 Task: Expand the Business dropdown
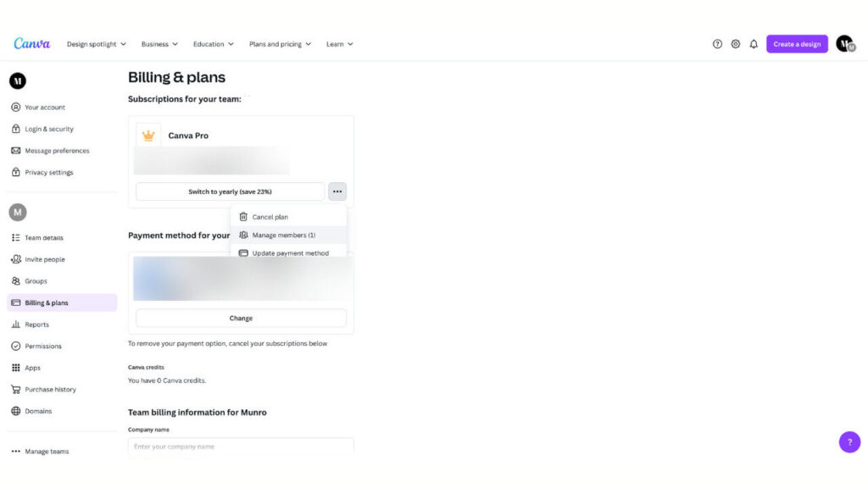click(x=159, y=44)
